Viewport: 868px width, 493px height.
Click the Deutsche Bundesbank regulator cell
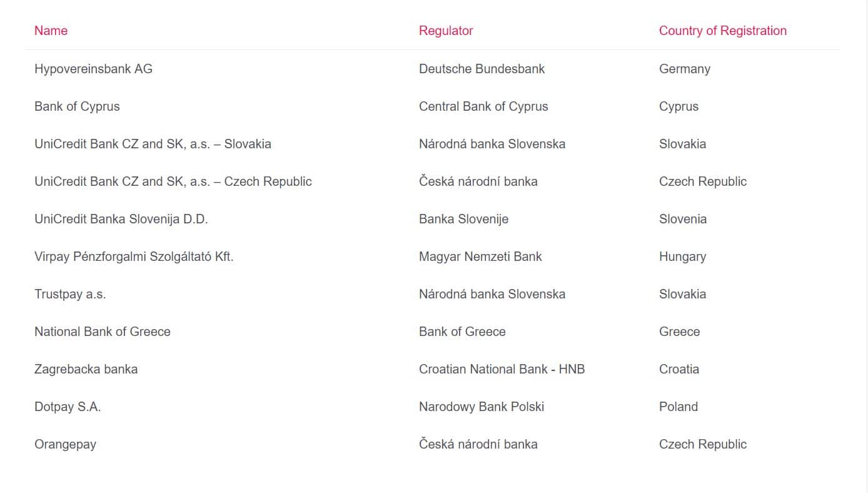coord(482,69)
